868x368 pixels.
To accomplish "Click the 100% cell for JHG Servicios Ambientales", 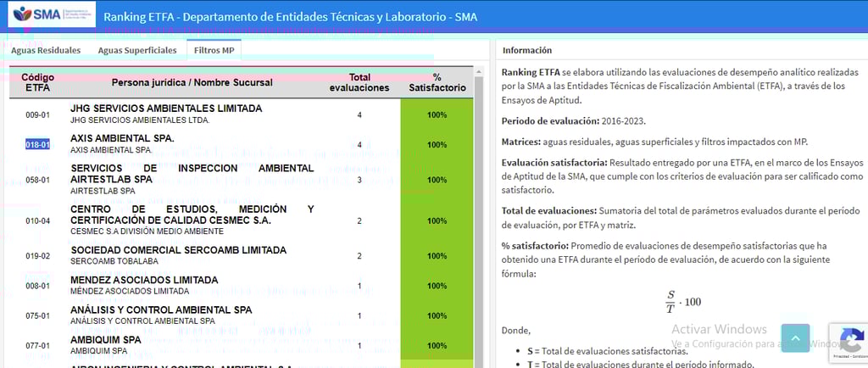I will 437,115.
